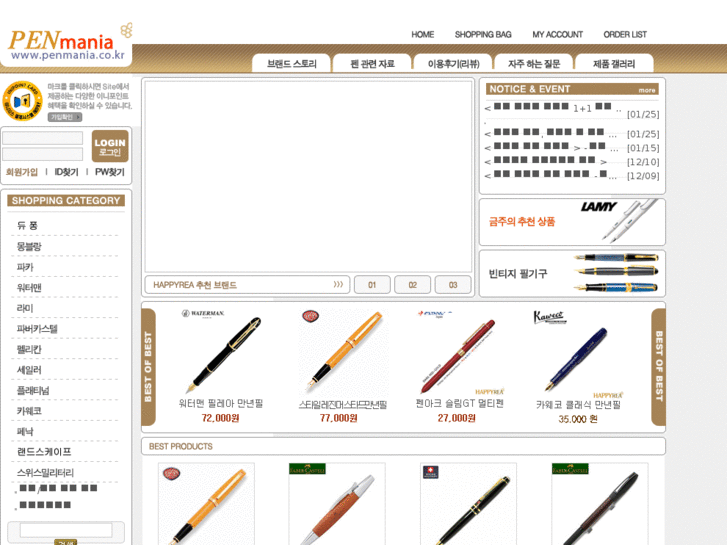Select 플래티넘 category

tap(33, 391)
